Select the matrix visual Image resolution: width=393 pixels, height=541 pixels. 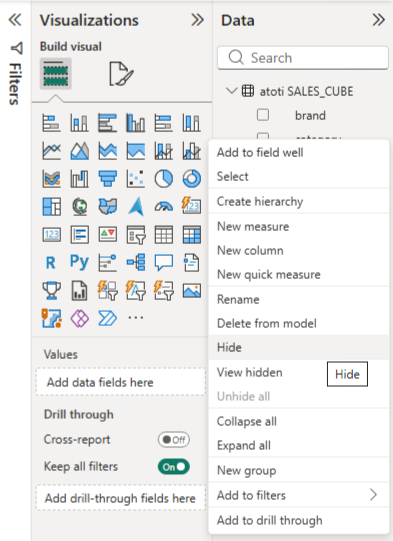click(x=191, y=235)
